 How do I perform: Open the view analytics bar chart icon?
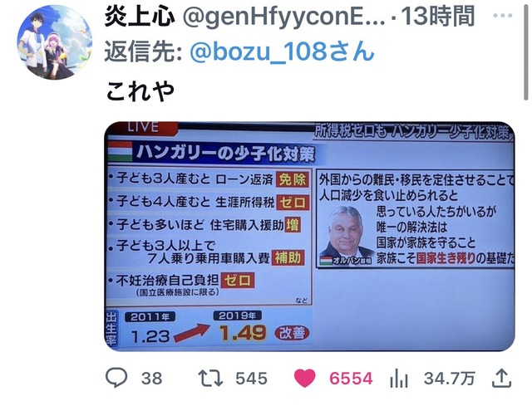[399, 379]
